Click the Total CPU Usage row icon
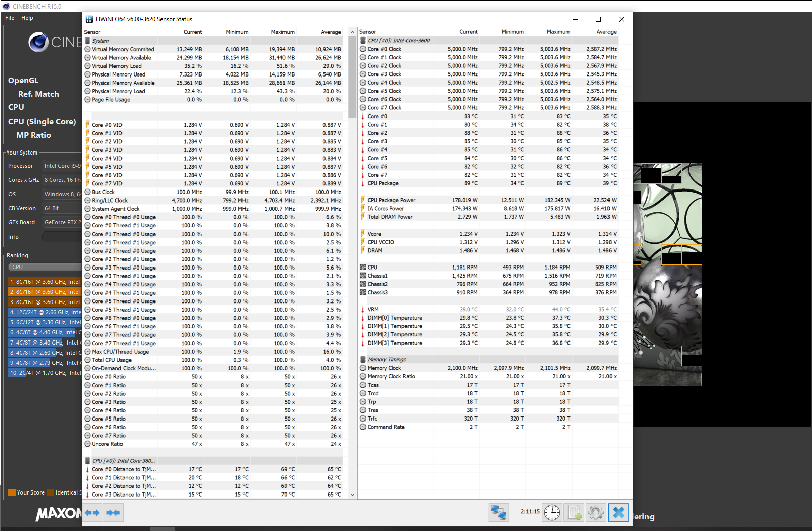The height and width of the screenshot is (531, 812). 88,360
